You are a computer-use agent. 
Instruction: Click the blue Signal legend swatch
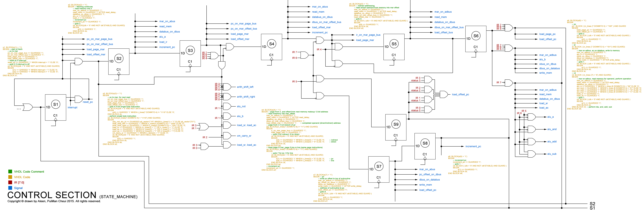pyautogui.click(x=10, y=188)
